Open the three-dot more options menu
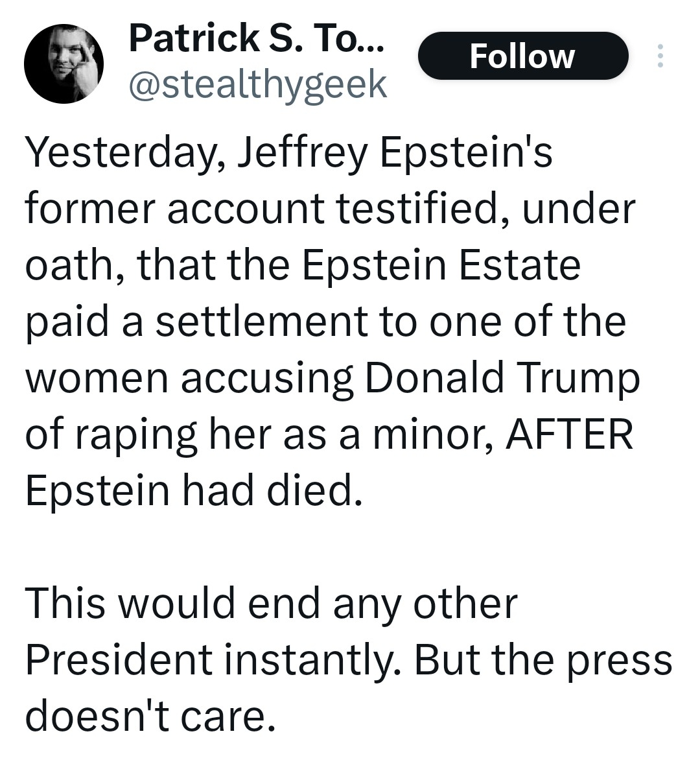The width and height of the screenshot is (700, 760). pos(660,56)
